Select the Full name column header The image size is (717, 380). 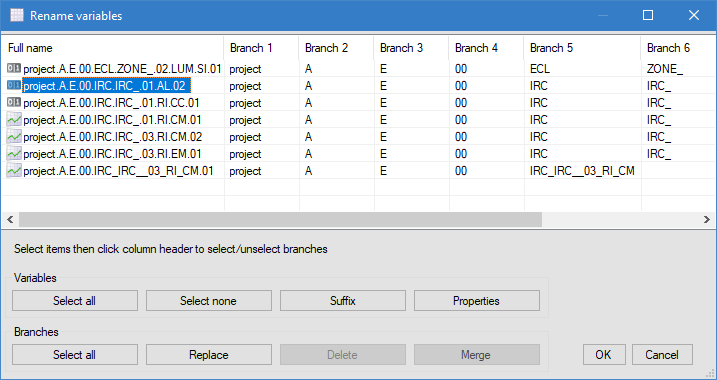(x=112, y=48)
